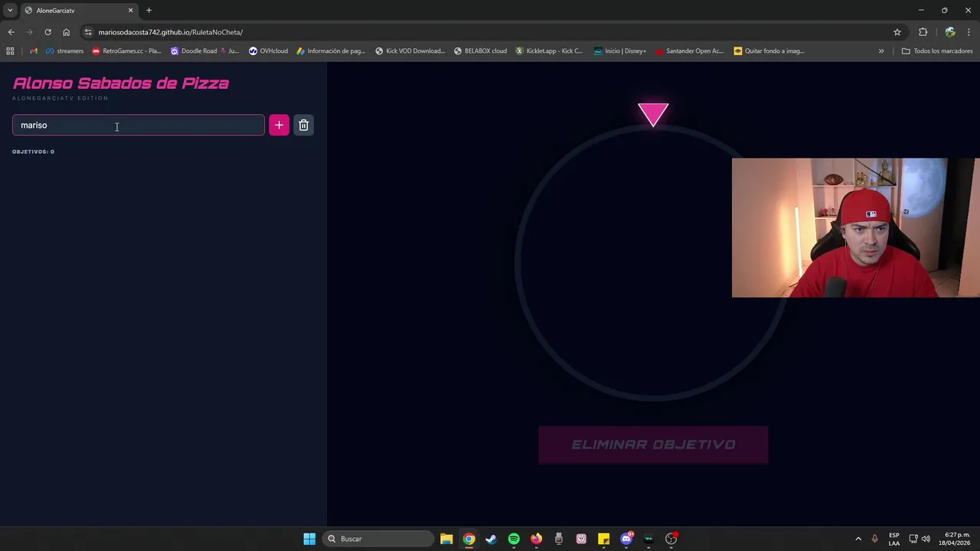Viewport: 980px width, 551px height.
Task: Open the browser home page
Action: coord(66,32)
